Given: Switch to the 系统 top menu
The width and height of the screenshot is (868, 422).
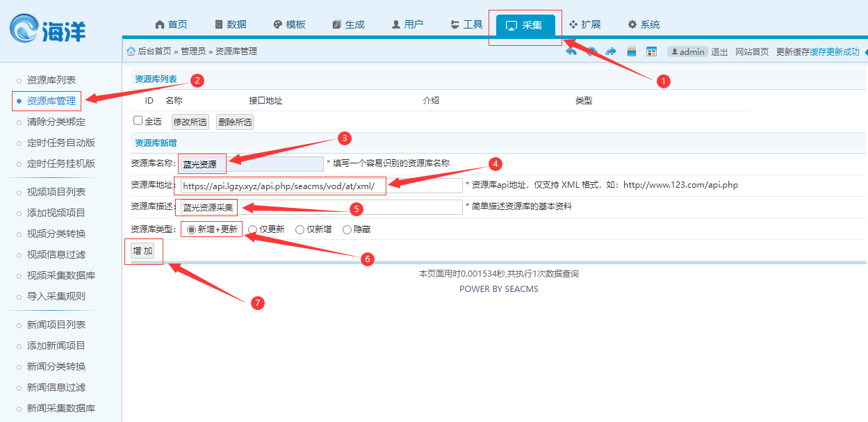Looking at the screenshot, I should (x=644, y=25).
